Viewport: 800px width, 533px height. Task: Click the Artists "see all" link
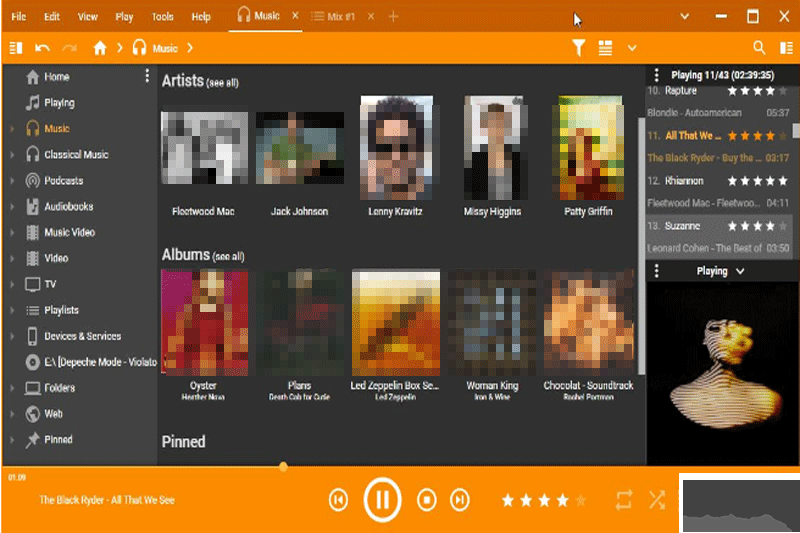point(222,83)
